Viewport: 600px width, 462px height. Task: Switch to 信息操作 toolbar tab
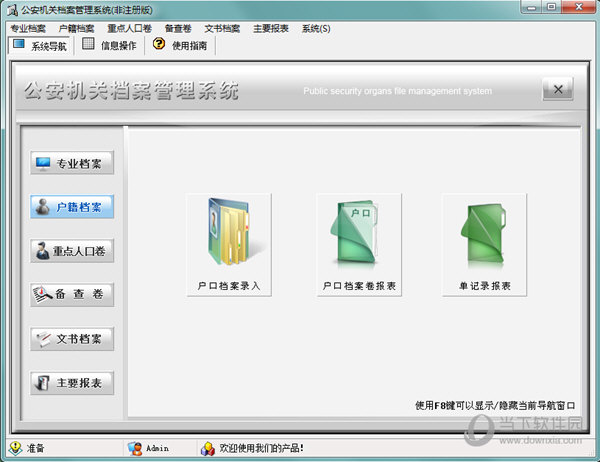pos(109,46)
